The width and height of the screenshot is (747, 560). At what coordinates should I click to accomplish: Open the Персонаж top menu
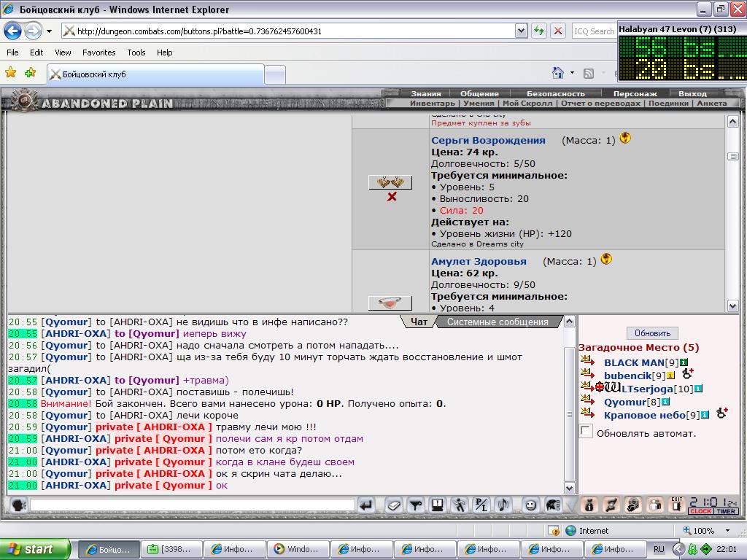pyautogui.click(x=635, y=93)
